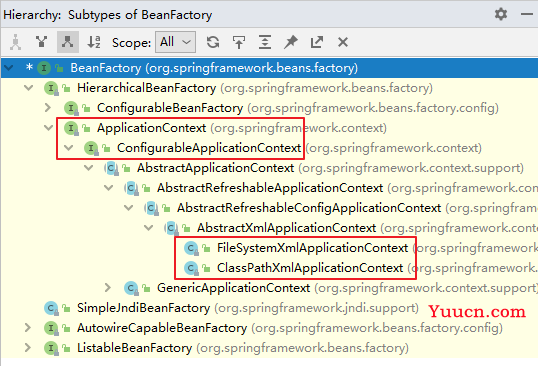This screenshot has height=366, width=538.
Task: Expand the ConfigurableBeanFactory node
Action: pyautogui.click(x=48, y=108)
